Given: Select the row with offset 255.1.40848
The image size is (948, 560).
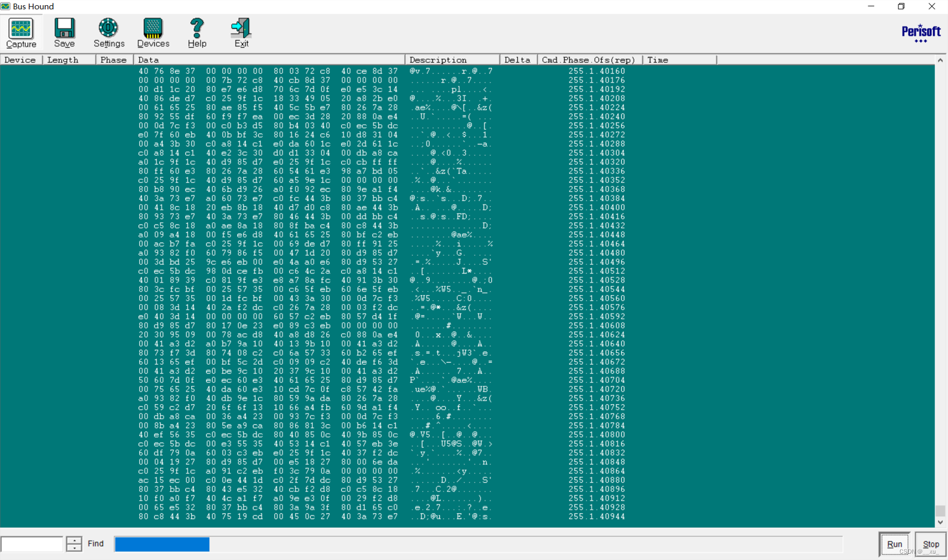Looking at the screenshot, I should tap(467, 462).
